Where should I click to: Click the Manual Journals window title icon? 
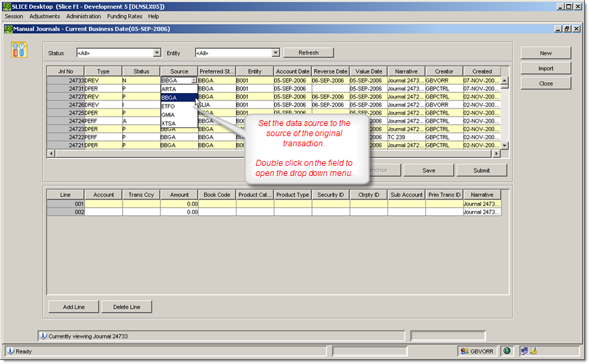[x=8, y=29]
